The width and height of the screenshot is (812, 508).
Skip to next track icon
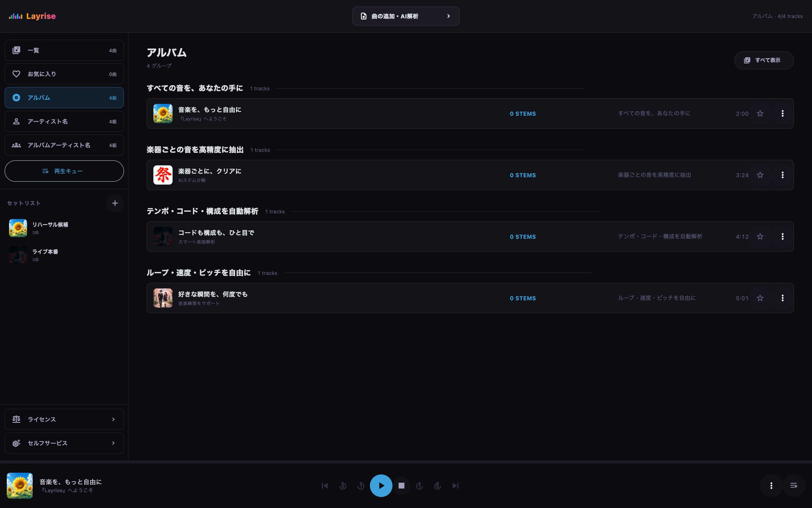click(455, 485)
